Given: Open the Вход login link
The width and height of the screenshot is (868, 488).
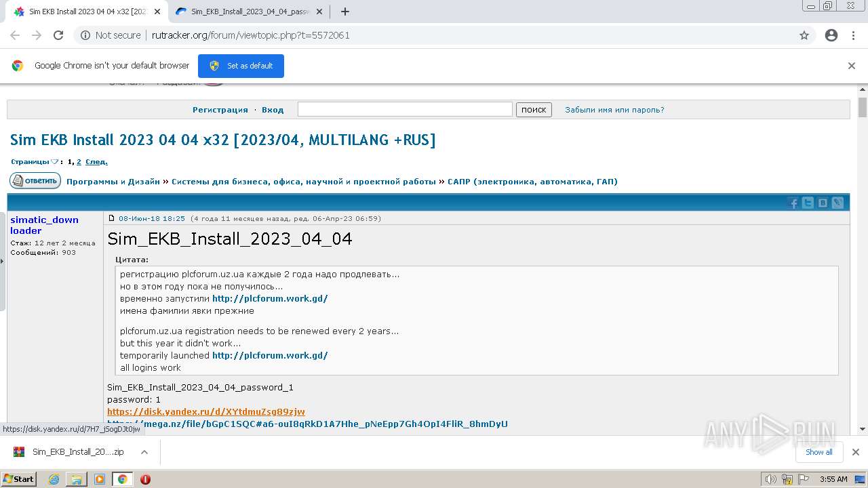Looking at the screenshot, I should pyautogui.click(x=273, y=110).
